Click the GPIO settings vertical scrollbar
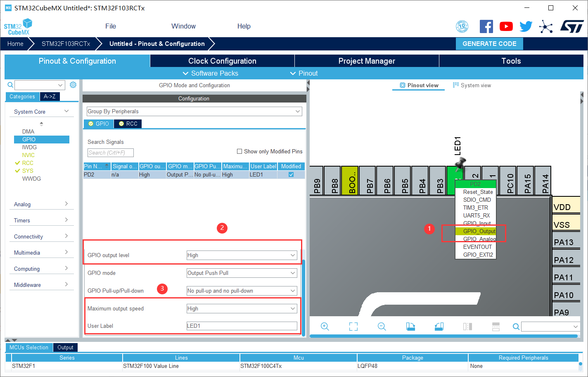 303,298
